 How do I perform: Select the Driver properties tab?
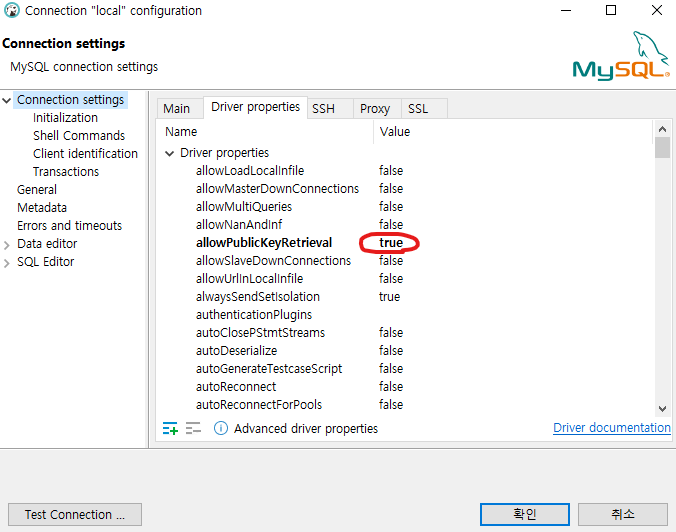(255, 107)
